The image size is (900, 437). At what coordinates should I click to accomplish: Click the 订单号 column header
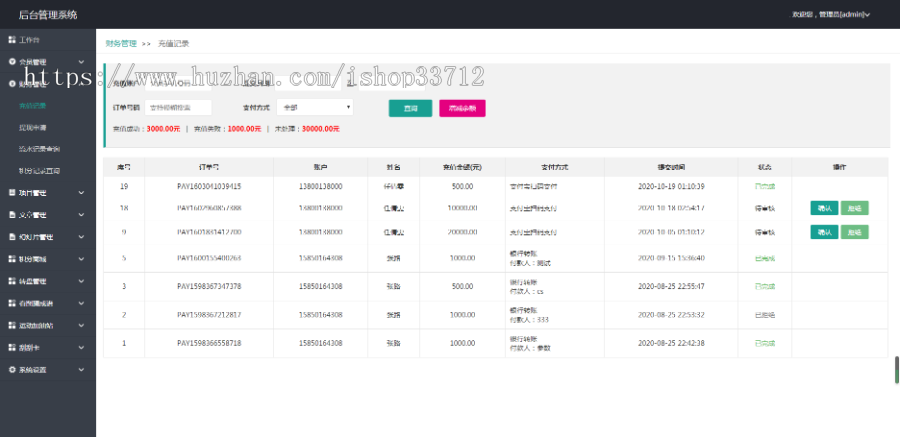pyautogui.click(x=209, y=167)
